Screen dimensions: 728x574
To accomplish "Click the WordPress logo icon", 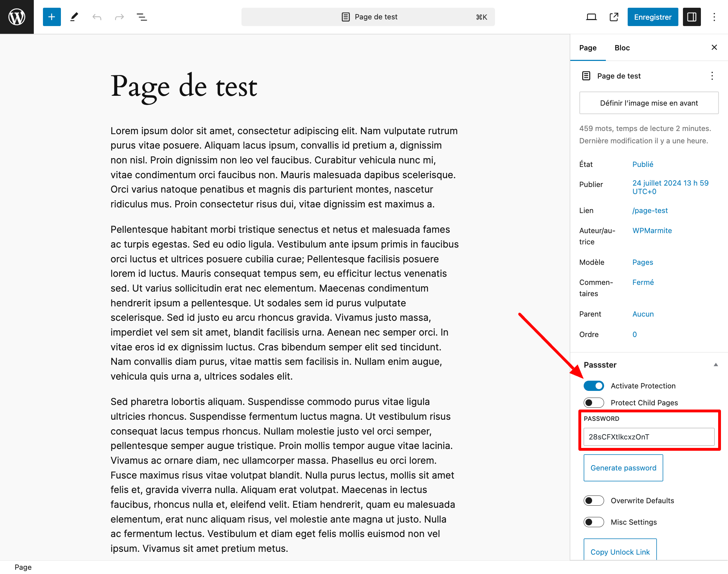I will 17,17.
